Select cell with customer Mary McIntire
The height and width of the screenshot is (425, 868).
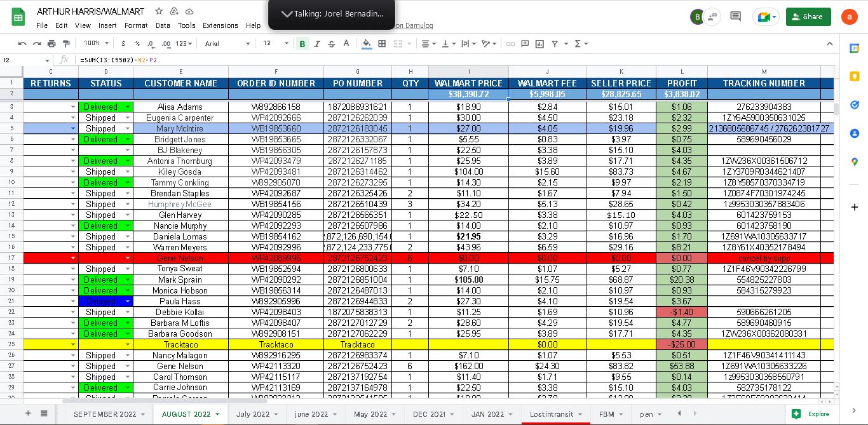click(180, 128)
